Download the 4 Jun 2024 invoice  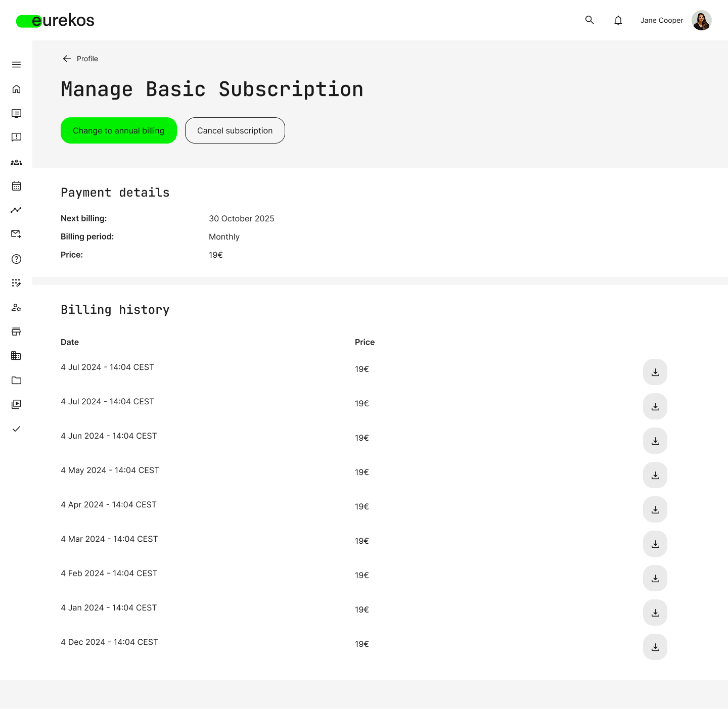point(655,441)
